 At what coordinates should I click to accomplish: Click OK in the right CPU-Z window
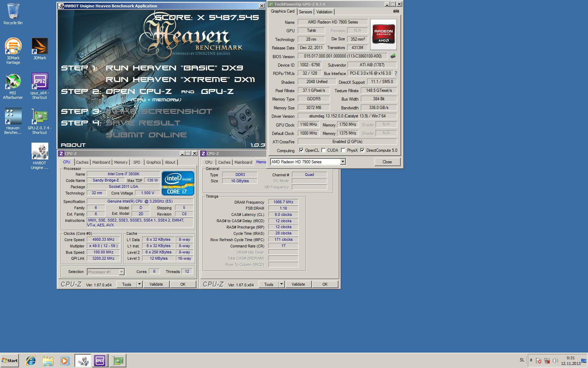coord(325,284)
